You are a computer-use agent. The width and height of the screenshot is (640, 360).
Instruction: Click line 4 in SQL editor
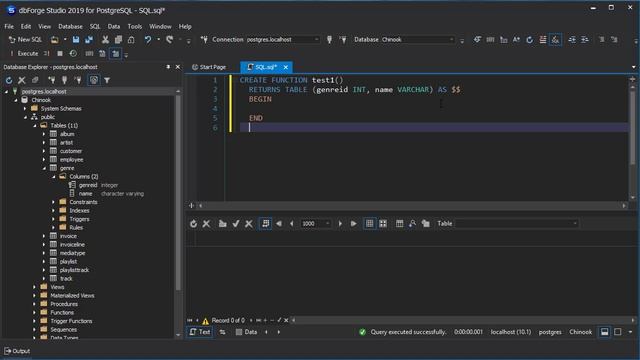(433, 109)
